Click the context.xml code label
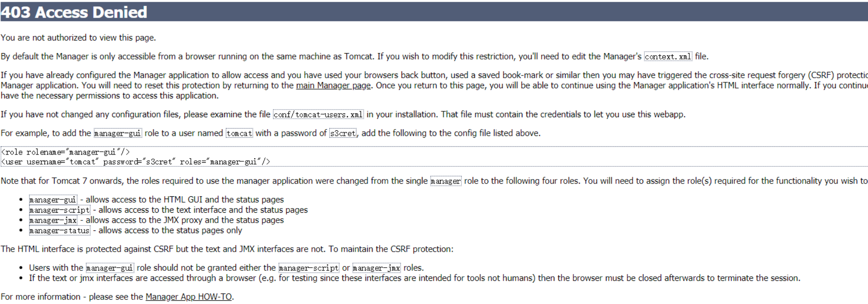The width and height of the screenshot is (868, 304). (668, 57)
